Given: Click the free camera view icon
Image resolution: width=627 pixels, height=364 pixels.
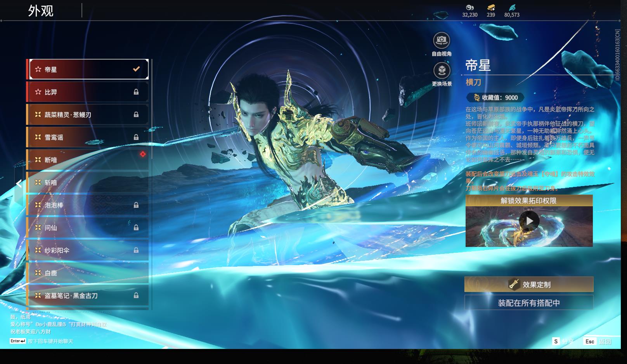Looking at the screenshot, I should tap(442, 40).
